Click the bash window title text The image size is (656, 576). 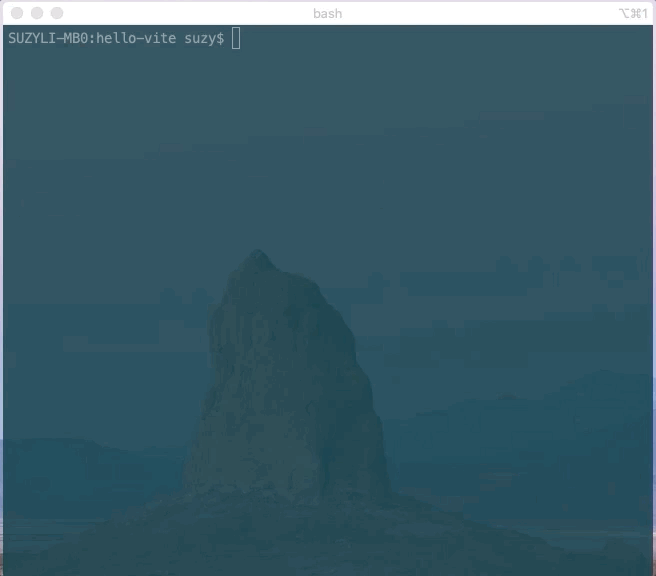pos(328,14)
